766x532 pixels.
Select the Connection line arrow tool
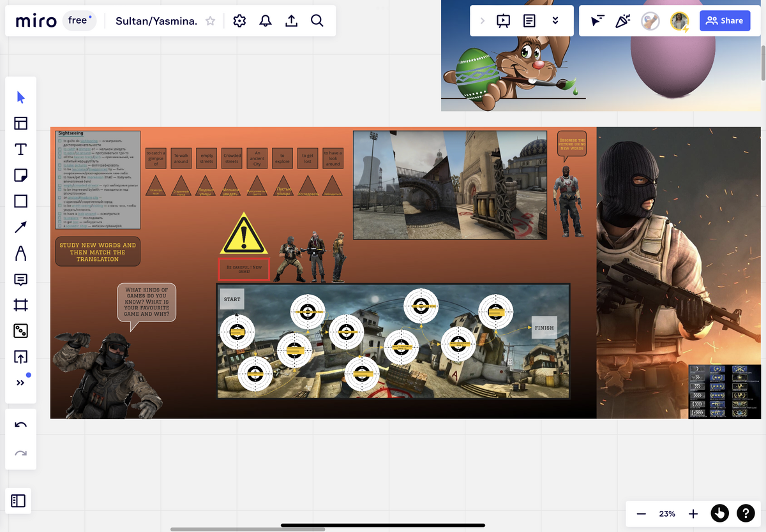tap(20, 227)
